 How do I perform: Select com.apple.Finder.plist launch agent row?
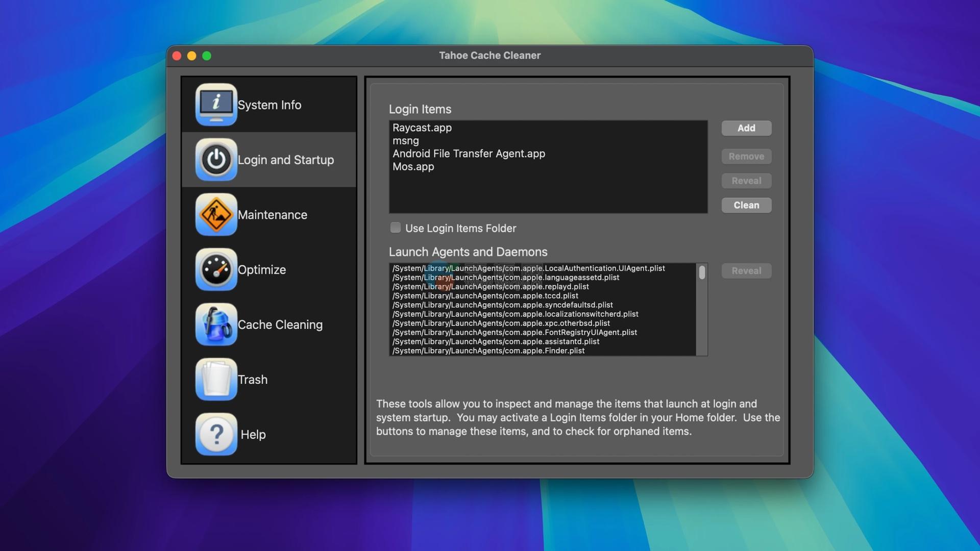coord(488,351)
